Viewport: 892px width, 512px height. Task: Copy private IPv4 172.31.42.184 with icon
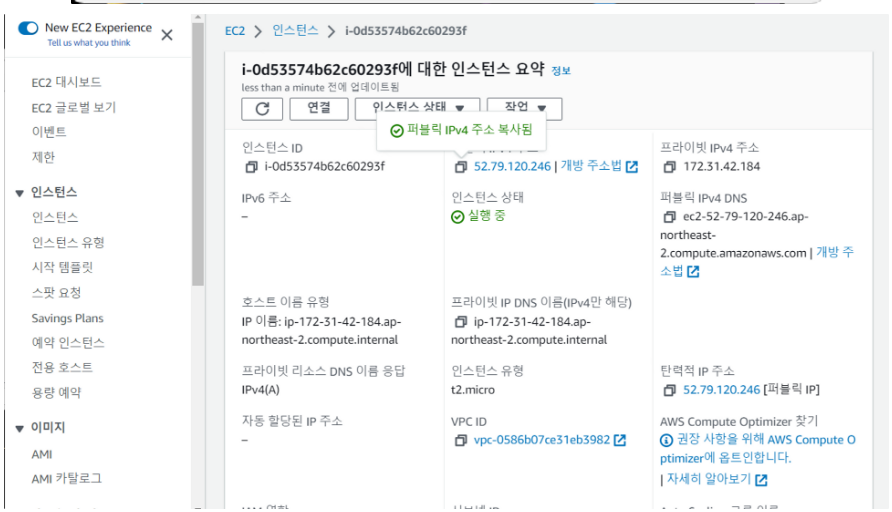pyautogui.click(x=670, y=167)
